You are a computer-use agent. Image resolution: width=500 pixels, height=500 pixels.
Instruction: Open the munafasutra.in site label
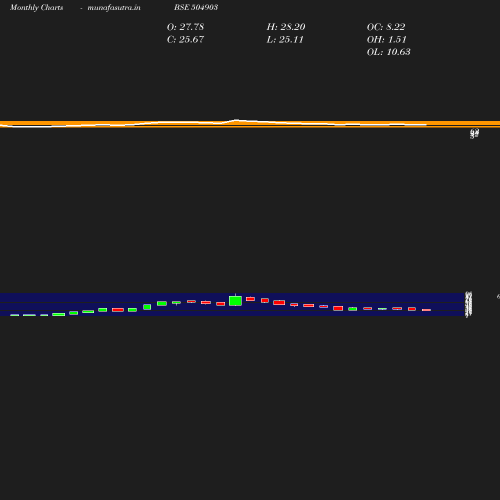click(114, 8)
